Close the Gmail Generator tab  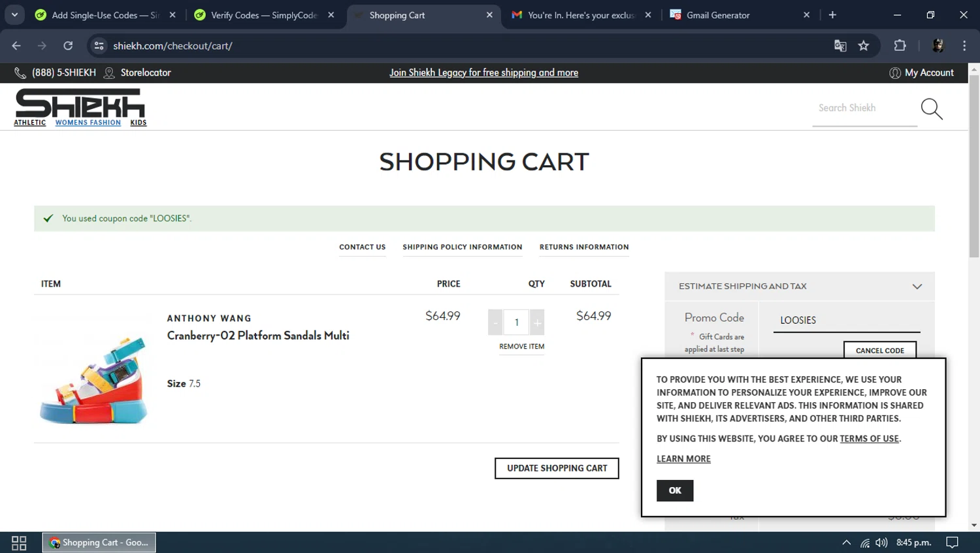806,15
